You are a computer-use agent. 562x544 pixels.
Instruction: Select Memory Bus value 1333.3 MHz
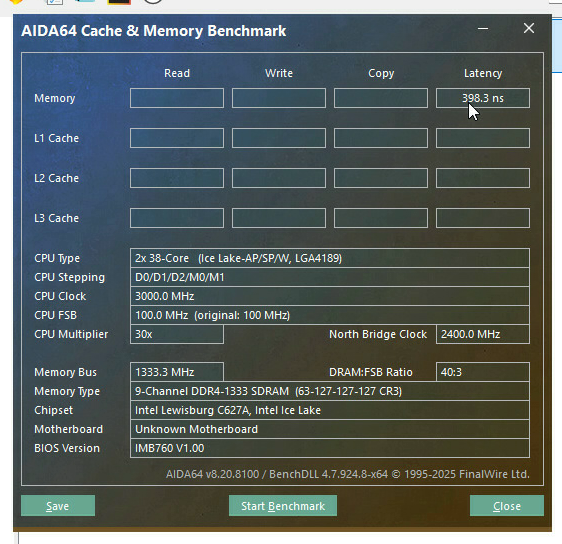[x=177, y=372]
